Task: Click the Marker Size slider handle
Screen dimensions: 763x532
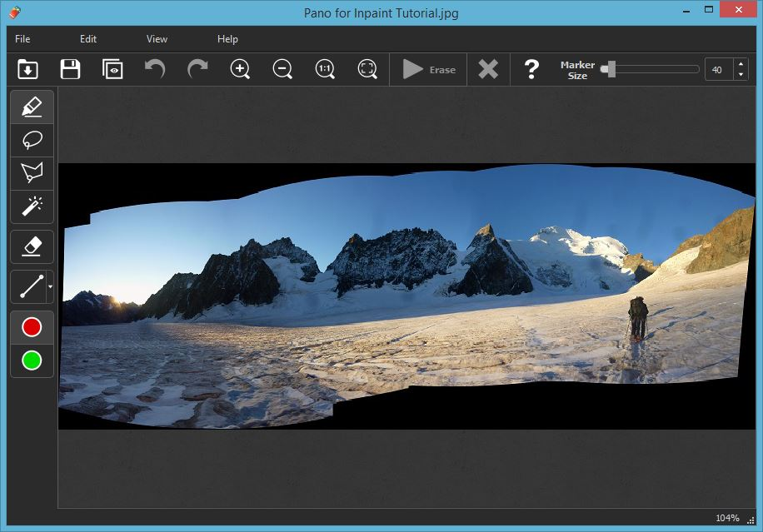Action: click(x=611, y=69)
